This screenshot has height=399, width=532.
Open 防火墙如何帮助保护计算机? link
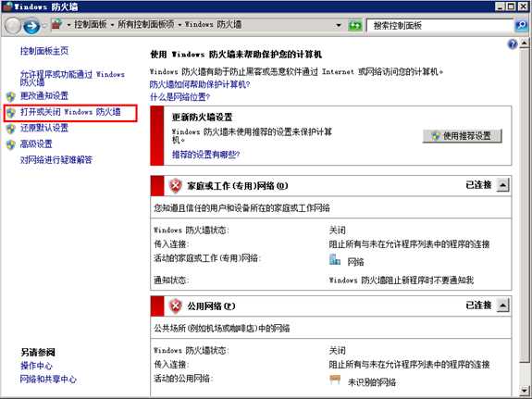200,84
